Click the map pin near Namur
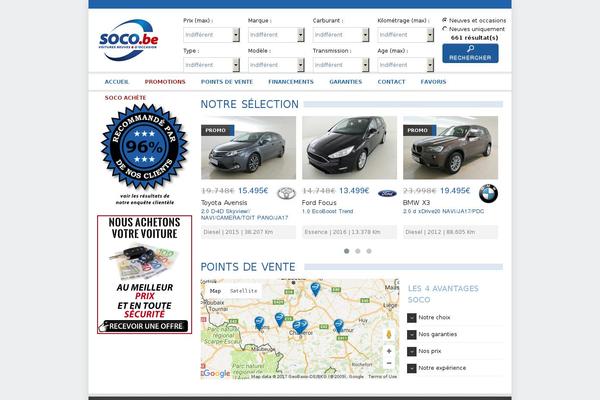This screenshot has height=400, width=600. [338, 326]
